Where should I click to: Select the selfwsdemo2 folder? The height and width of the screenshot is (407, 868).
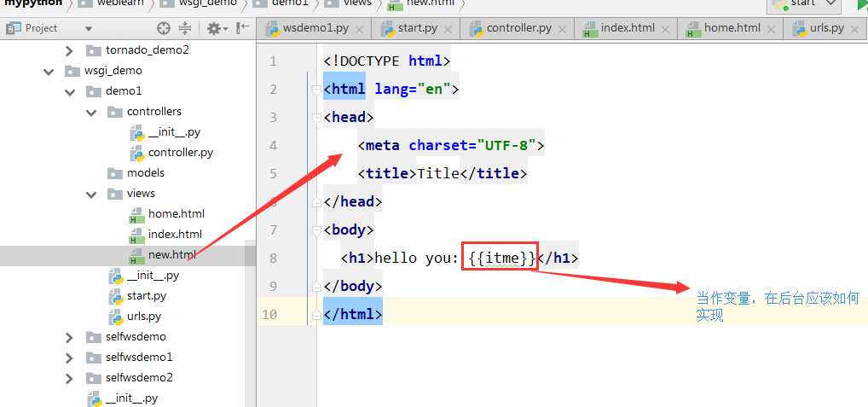[x=139, y=378]
